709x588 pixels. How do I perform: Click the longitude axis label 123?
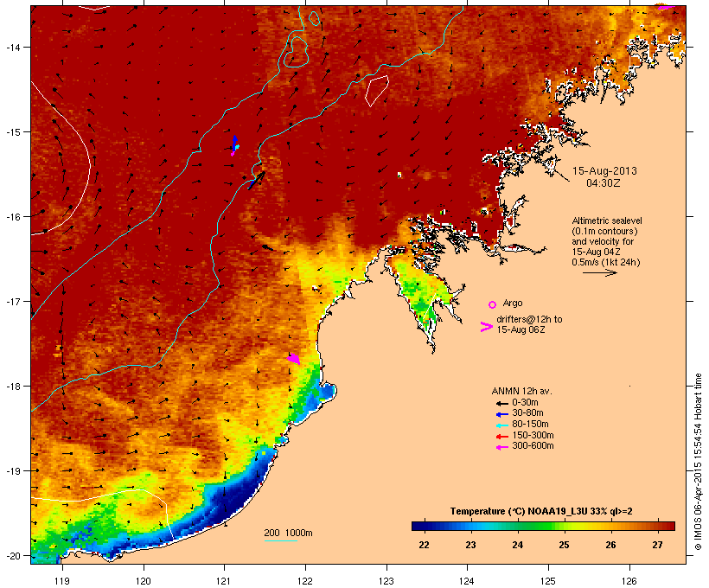386,581
